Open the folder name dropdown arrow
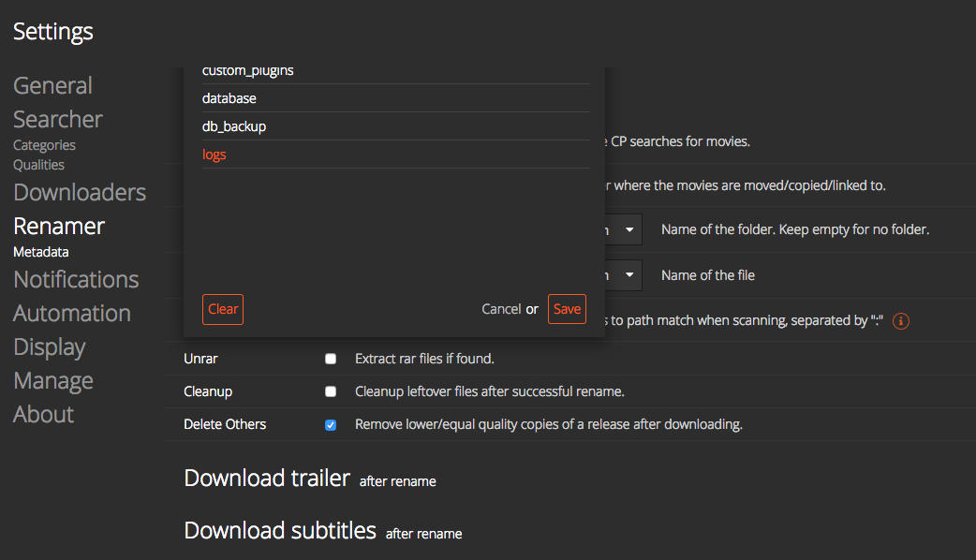Screen dimensions: 976x560 pos(630,229)
